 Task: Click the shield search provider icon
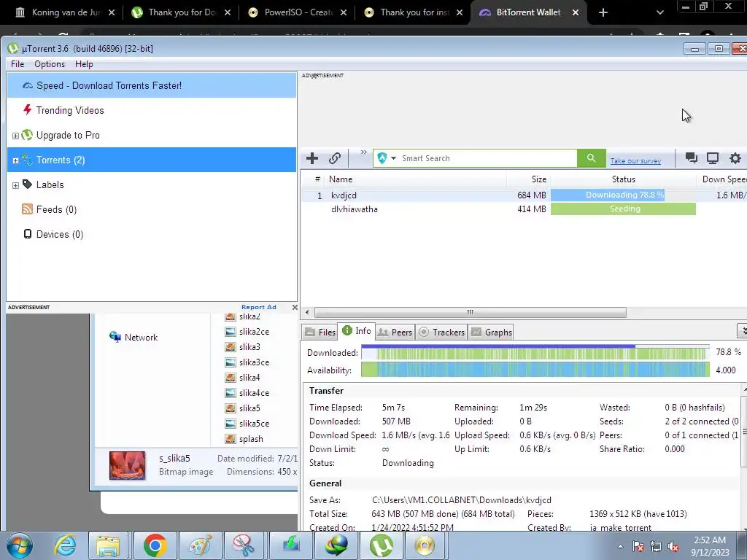(x=382, y=158)
